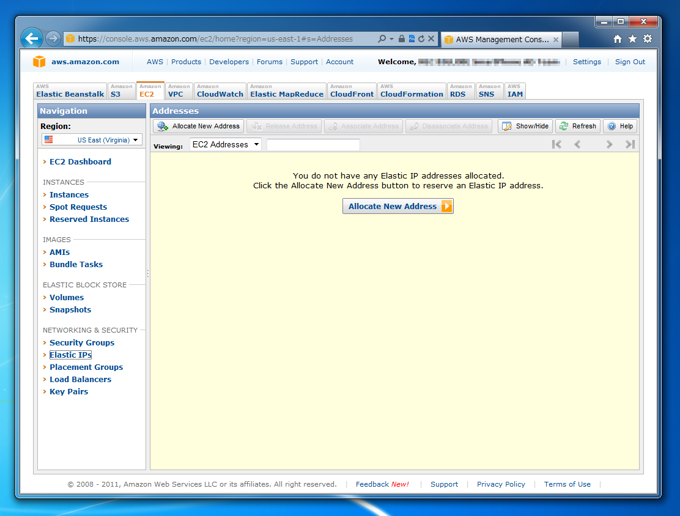The height and width of the screenshot is (516, 680).
Task: Reload page with address bar refresh icon
Action: pos(421,39)
